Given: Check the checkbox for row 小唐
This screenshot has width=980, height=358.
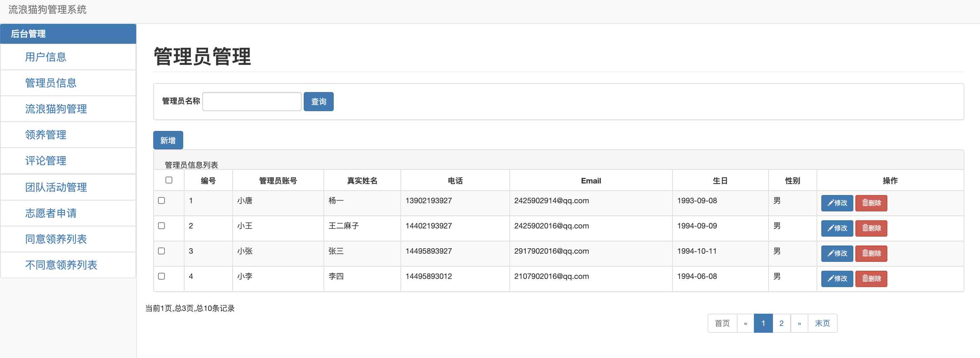Looking at the screenshot, I should 161,200.
